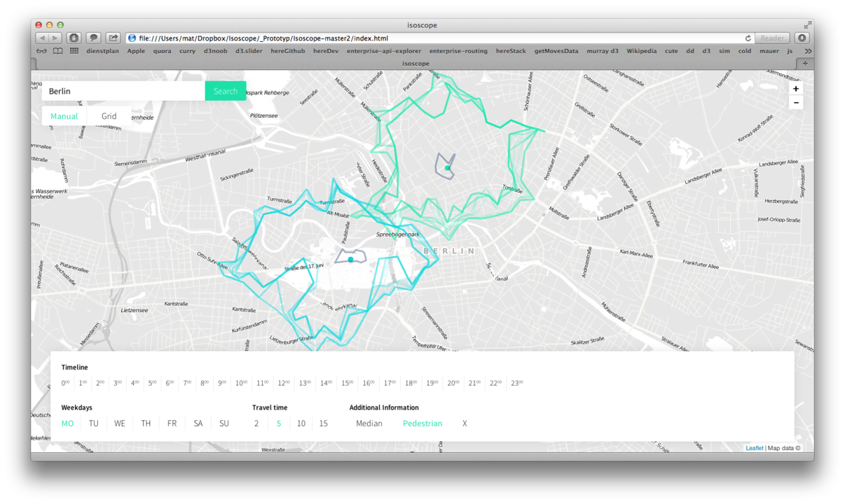
Task: Click the speech bubble toolbar icon
Action: point(93,38)
